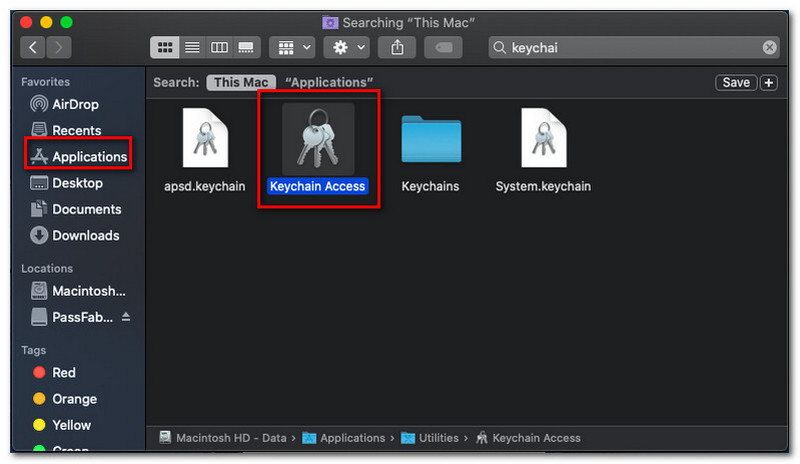Click the Edit Tags toolbar button

[443, 47]
